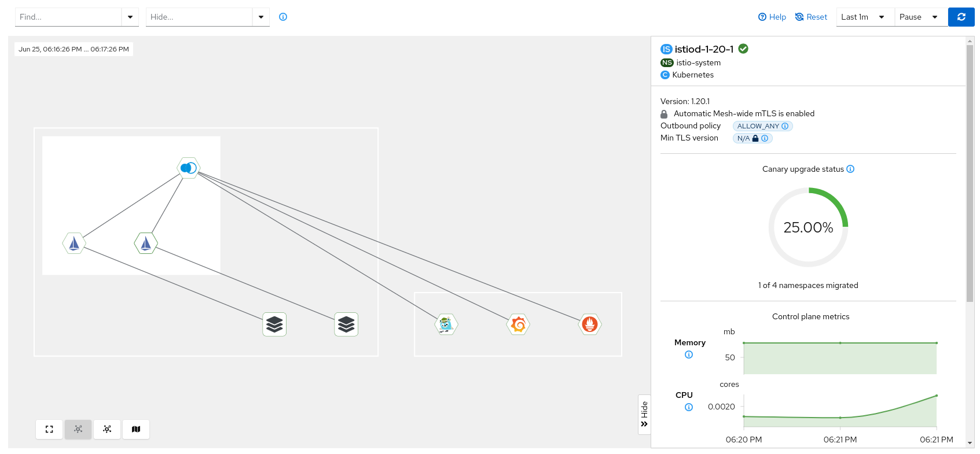Expand the Hide presets dropdown arrow

point(261,17)
